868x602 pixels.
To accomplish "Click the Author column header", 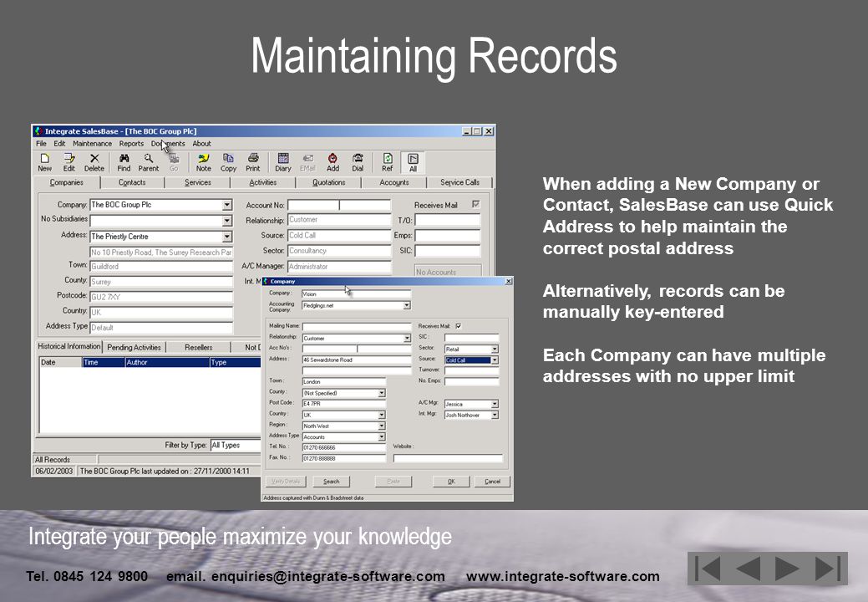I will coord(166,362).
